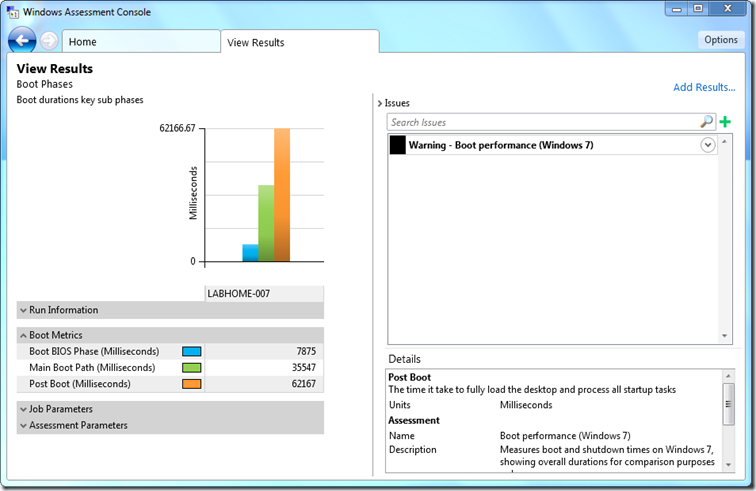
Task: Click the Add Results link
Action: [x=704, y=87]
